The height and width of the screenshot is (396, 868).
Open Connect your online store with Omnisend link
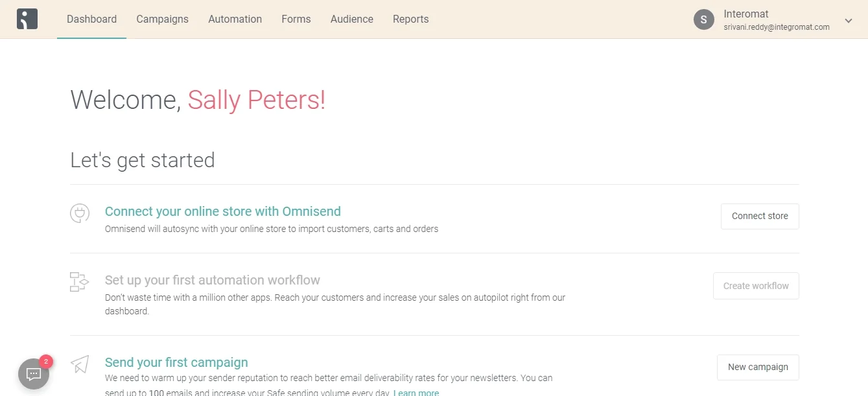[223, 211]
